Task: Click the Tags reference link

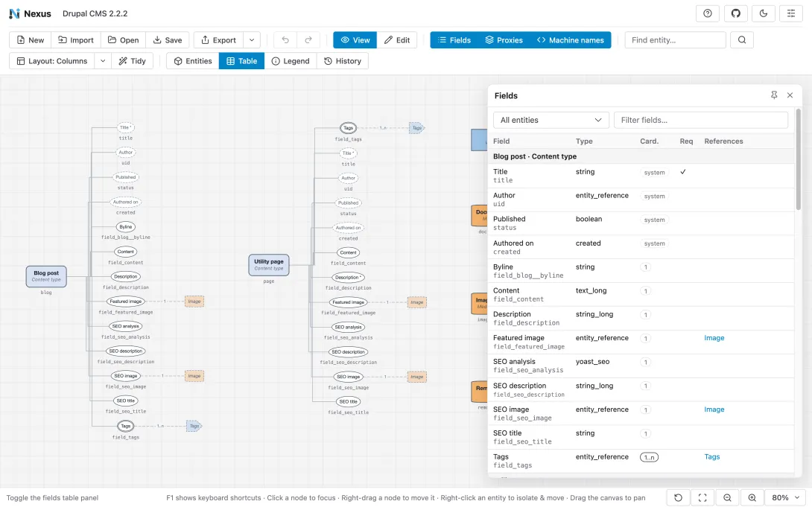Action: [x=712, y=457]
